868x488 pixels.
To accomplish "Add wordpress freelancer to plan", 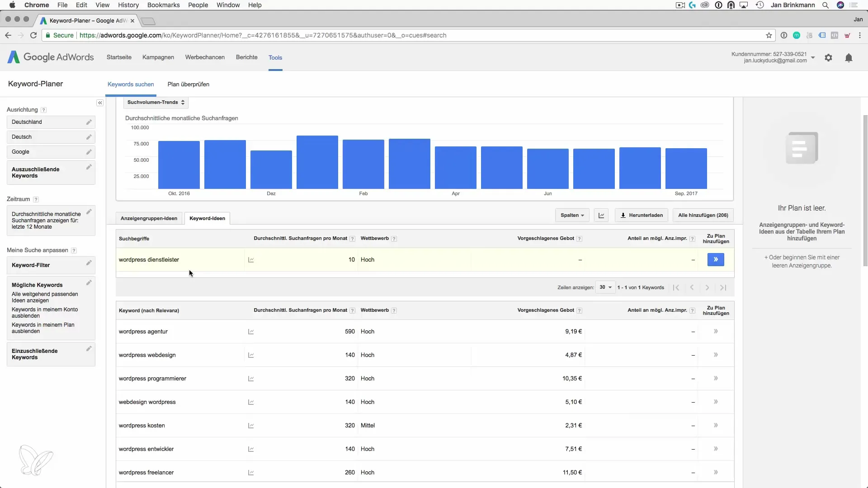I will click(x=716, y=472).
